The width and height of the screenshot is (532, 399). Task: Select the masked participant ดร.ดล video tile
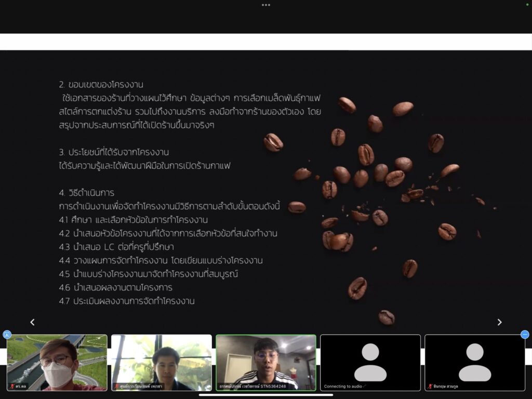[x=57, y=361]
